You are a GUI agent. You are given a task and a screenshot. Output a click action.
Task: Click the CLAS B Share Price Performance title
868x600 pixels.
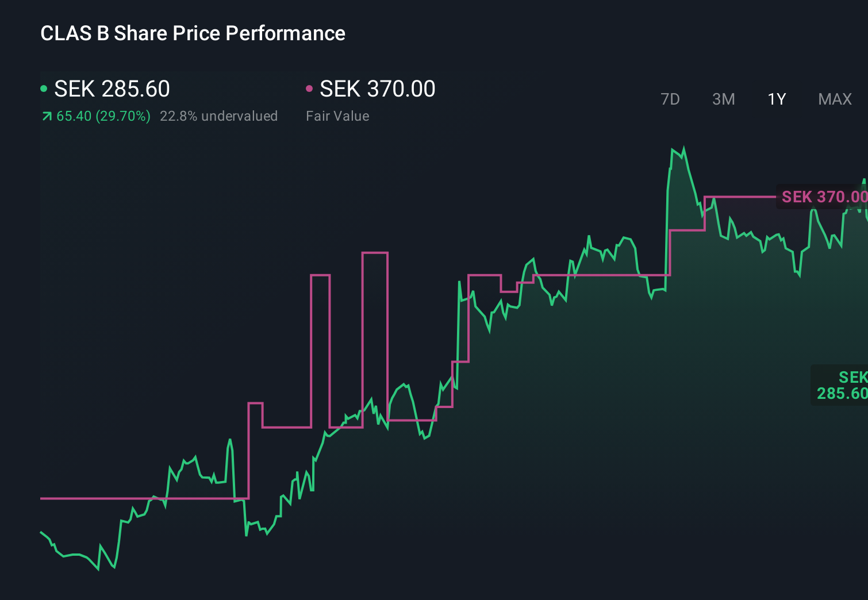pos(193,33)
